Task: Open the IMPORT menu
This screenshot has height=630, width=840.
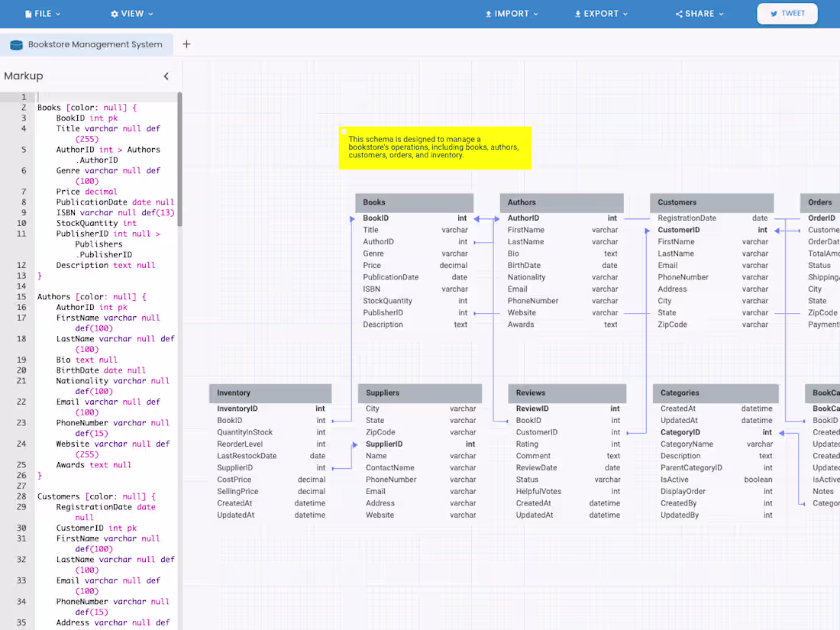Action: click(x=512, y=14)
